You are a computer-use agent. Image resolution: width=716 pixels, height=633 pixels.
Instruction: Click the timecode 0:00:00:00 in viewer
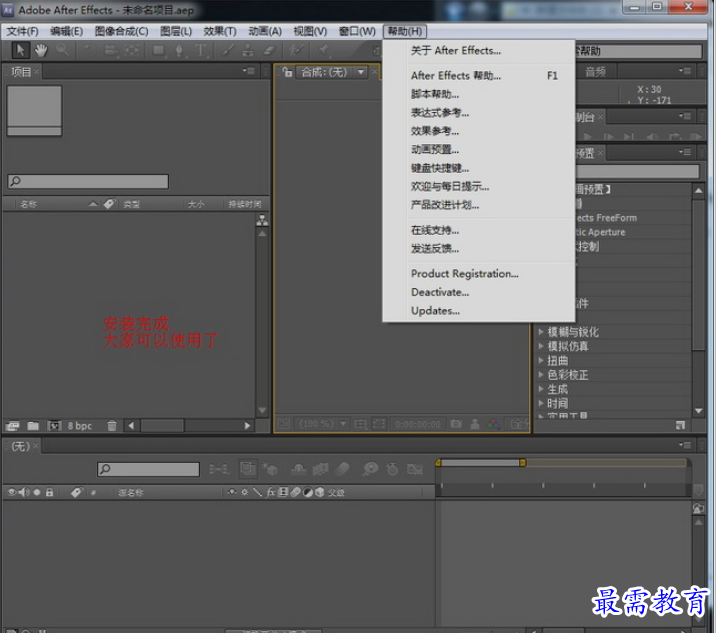[418, 424]
